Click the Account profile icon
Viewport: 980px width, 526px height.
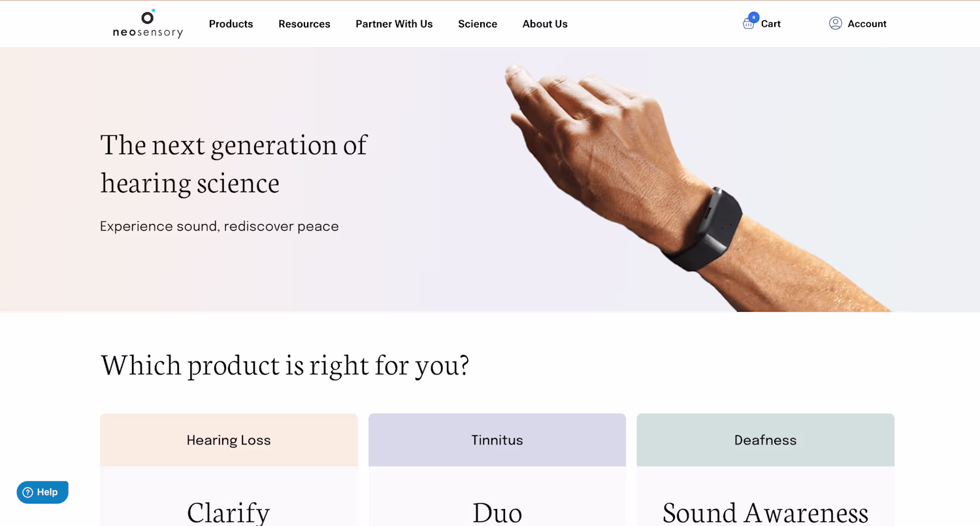[835, 24]
